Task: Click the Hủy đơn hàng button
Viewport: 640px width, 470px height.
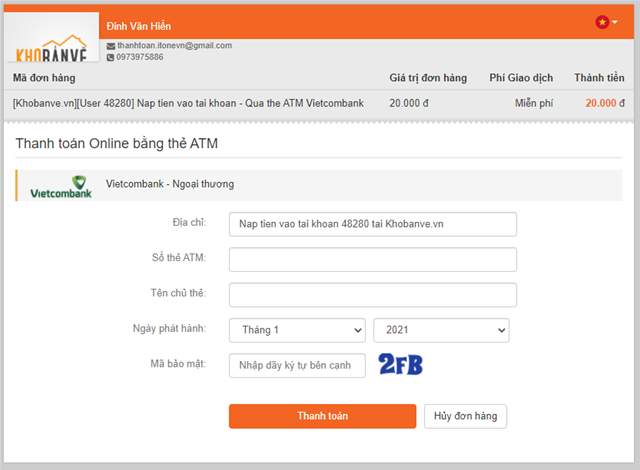Action: tap(465, 416)
